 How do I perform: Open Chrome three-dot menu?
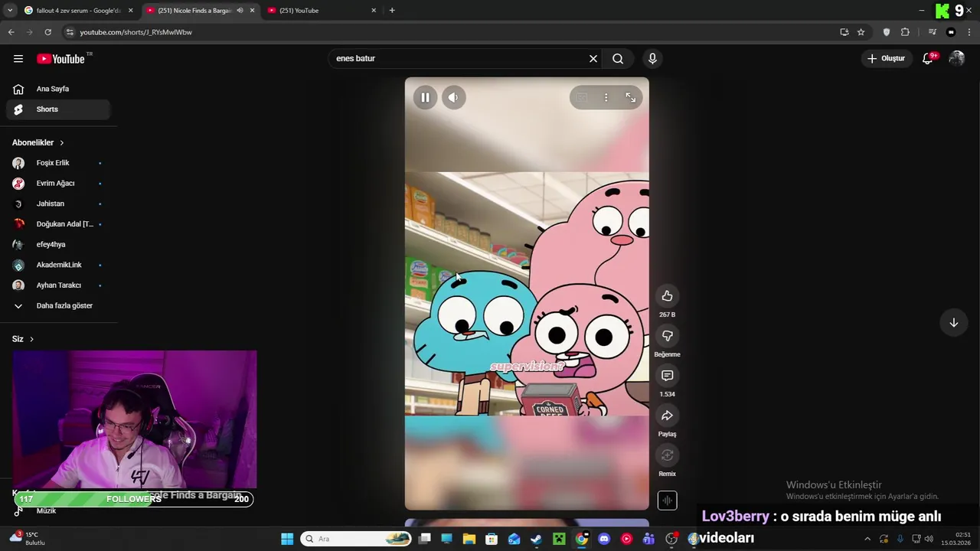[969, 32]
